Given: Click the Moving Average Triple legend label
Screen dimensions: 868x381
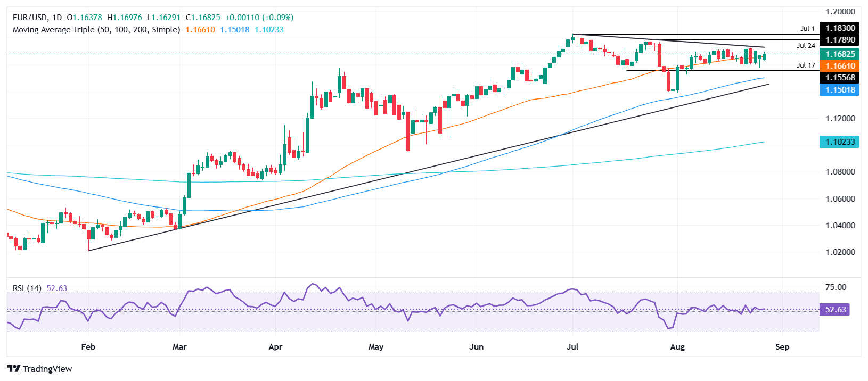Looking at the screenshot, I should pyautogui.click(x=96, y=30).
